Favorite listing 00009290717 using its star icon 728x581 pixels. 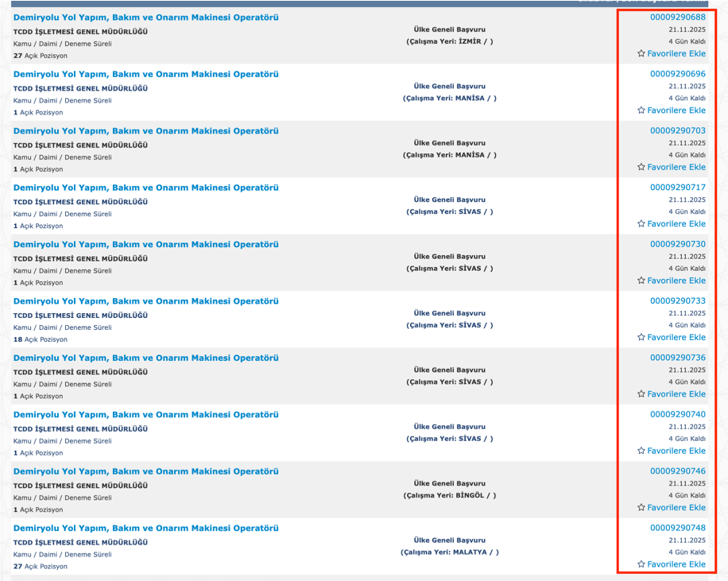coord(641,224)
